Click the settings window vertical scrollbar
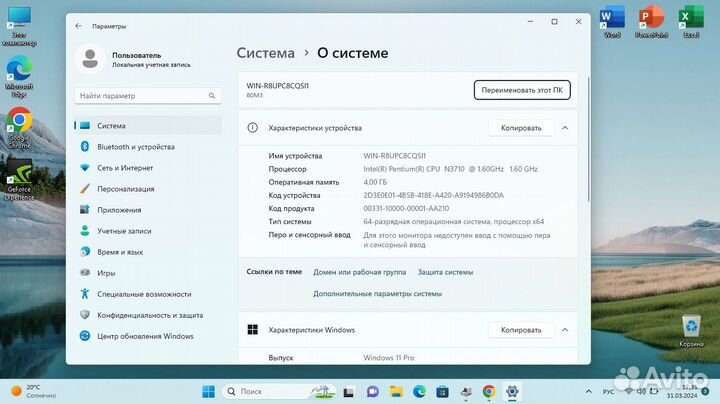This screenshot has height=404, width=720. 588,140
